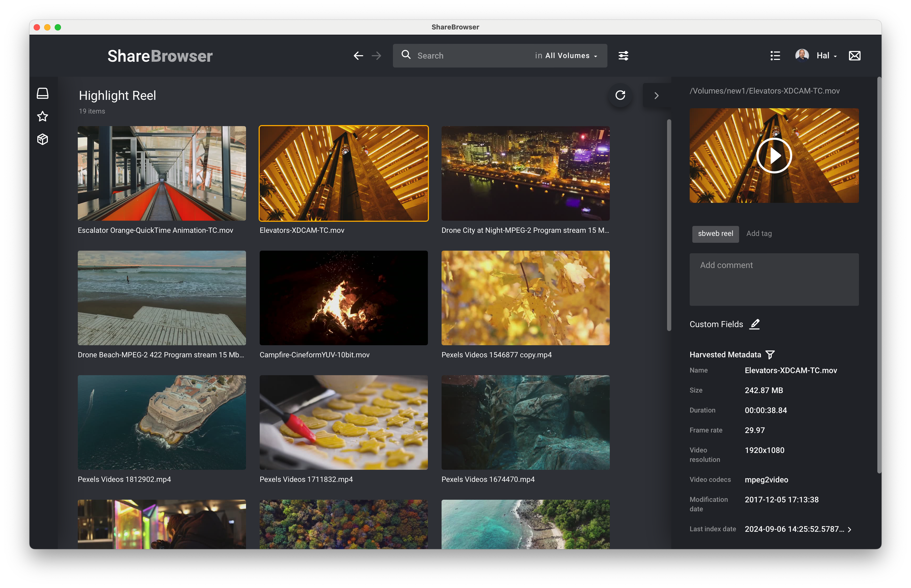Click the Elevators-XDCAM-TC.mov Name metadata value
The height and width of the screenshot is (588, 911).
pyautogui.click(x=791, y=370)
